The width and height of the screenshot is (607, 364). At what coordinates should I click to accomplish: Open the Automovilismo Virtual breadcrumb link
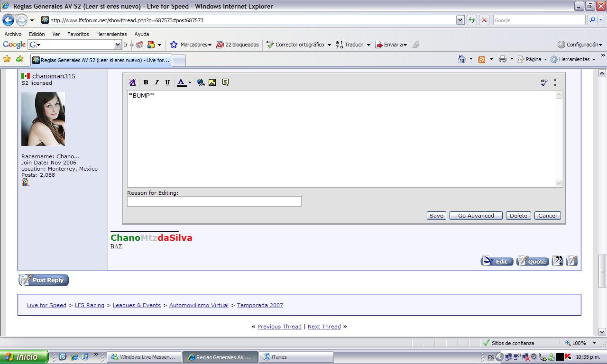tap(199, 305)
